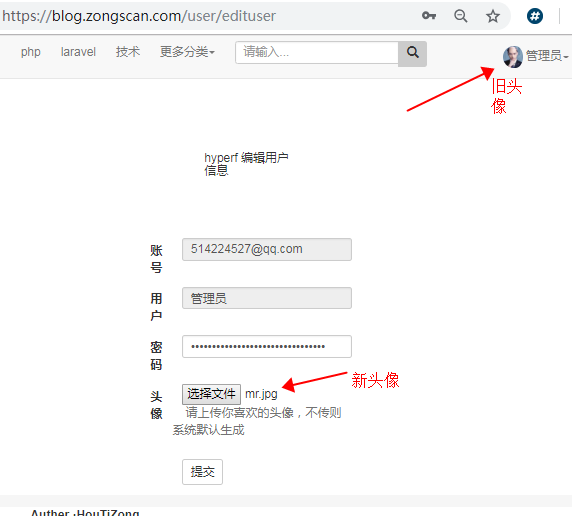Open the laravel category
The image size is (572, 516).
pyautogui.click(x=78, y=52)
